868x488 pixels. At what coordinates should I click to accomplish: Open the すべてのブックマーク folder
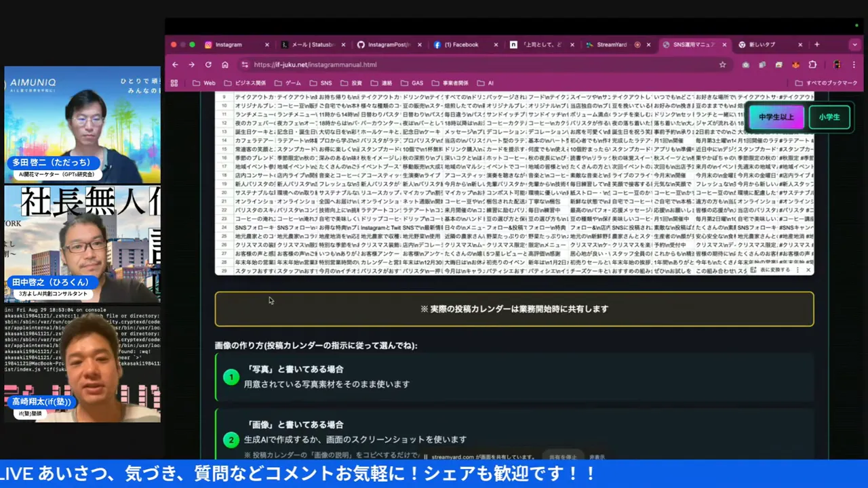[826, 83]
